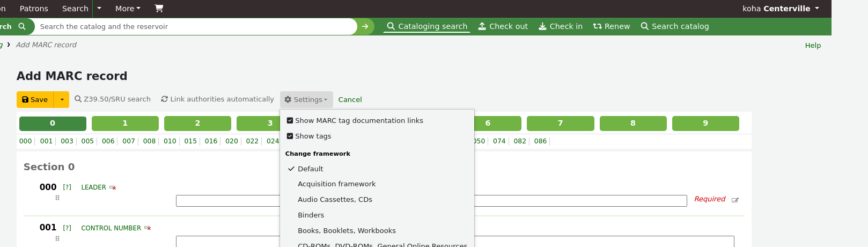Click the delete icon next to CONTROL NUMBER
Image resolution: width=868 pixels, height=247 pixels.
coord(148,228)
